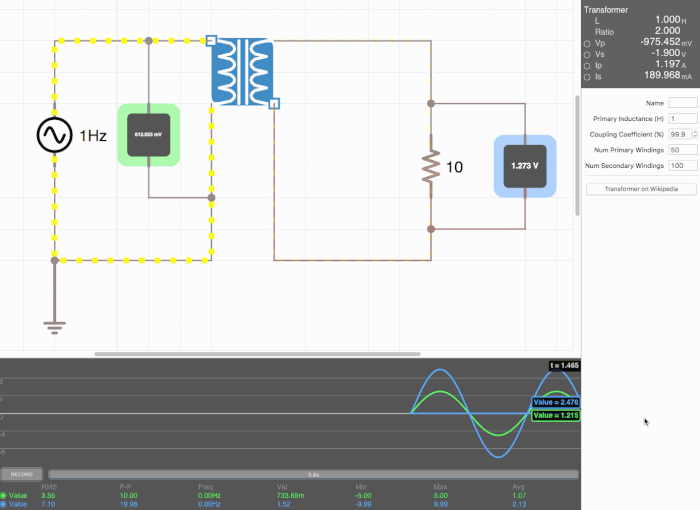The height and width of the screenshot is (510, 700).
Task: Click the Coupling Coefficient stepper arrows
Action: pyautogui.click(x=694, y=134)
